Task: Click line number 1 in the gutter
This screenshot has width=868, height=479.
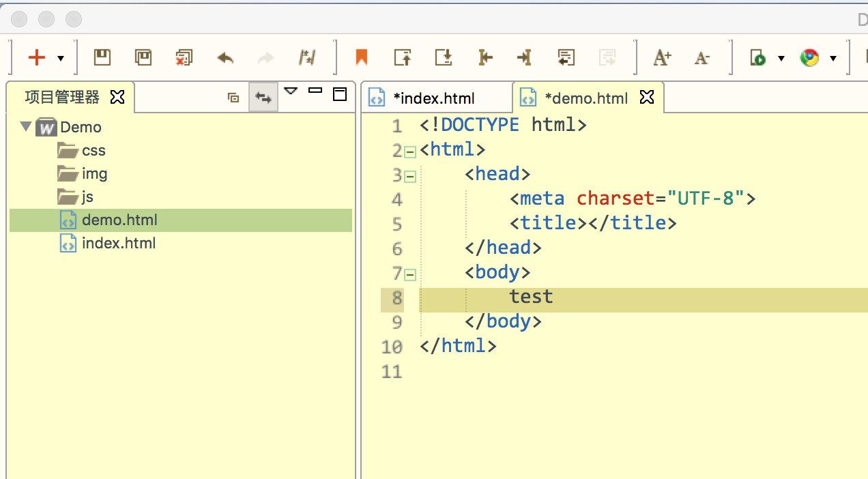Action: pos(397,126)
